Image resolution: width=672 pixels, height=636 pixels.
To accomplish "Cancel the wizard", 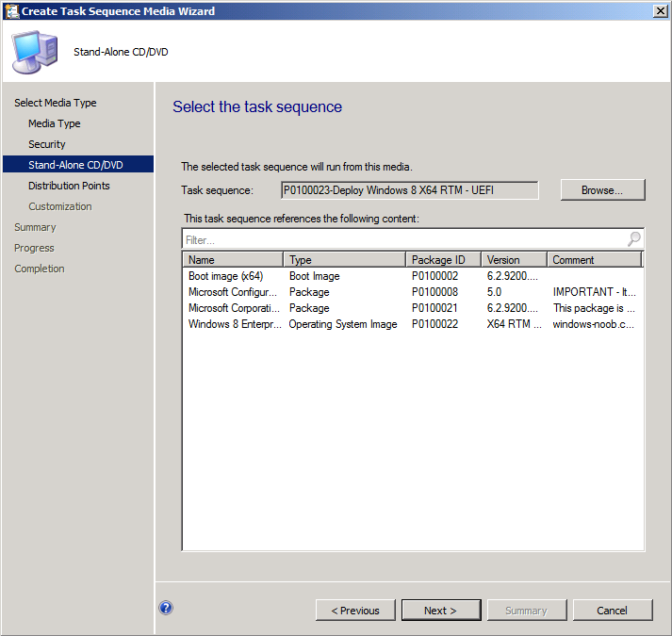I will click(613, 610).
